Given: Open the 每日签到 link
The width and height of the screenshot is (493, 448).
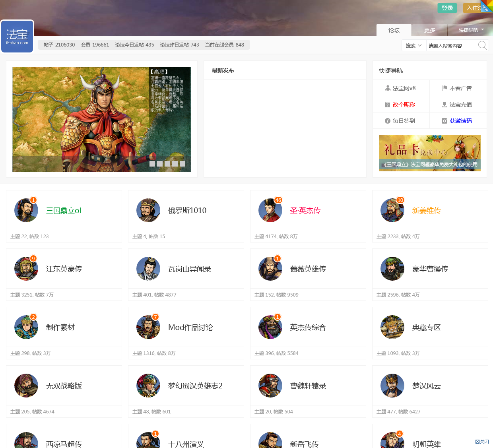Looking at the screenshot, I should [404, 121].
